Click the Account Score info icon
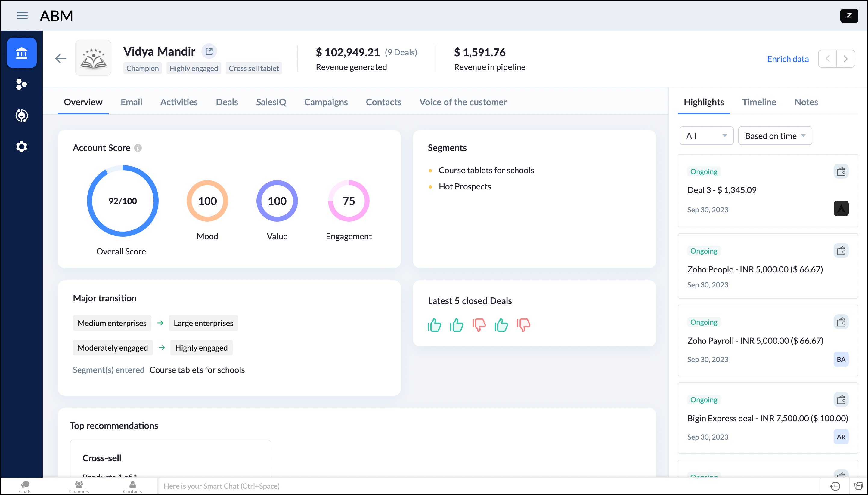868x495 pixels. click(x=138, y=148)
